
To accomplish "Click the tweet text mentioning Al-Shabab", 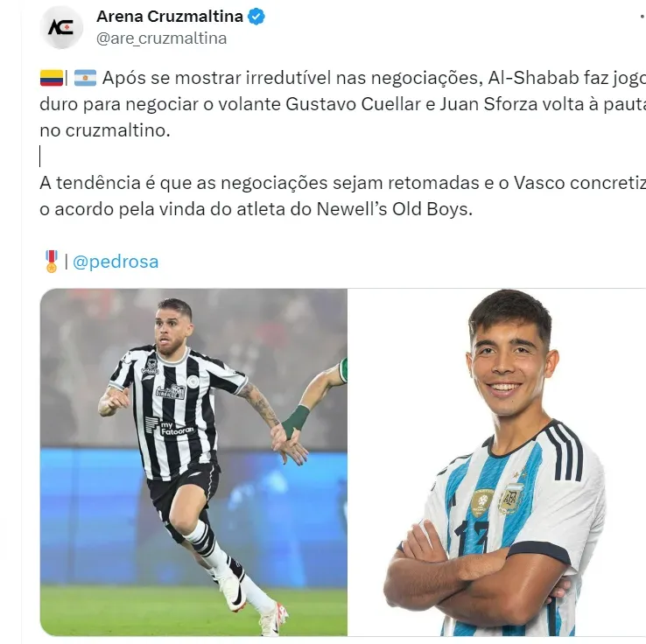I will coord(343,104).
